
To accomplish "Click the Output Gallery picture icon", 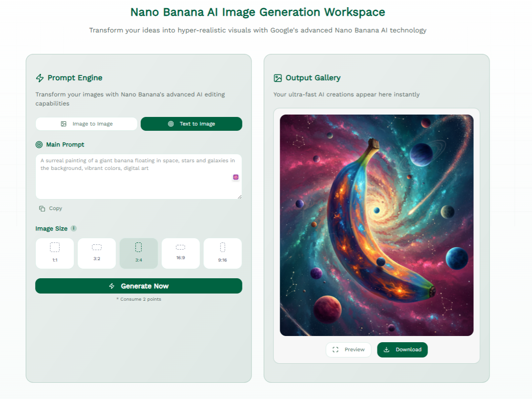I will point(278,78).
